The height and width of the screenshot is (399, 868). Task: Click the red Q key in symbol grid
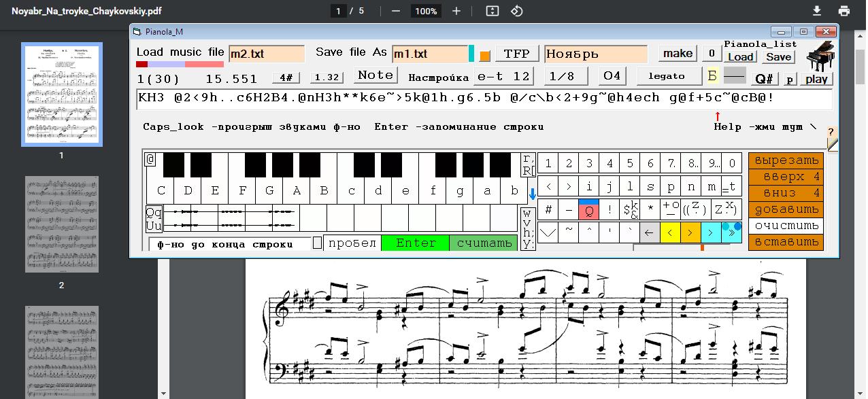point(588,210)
